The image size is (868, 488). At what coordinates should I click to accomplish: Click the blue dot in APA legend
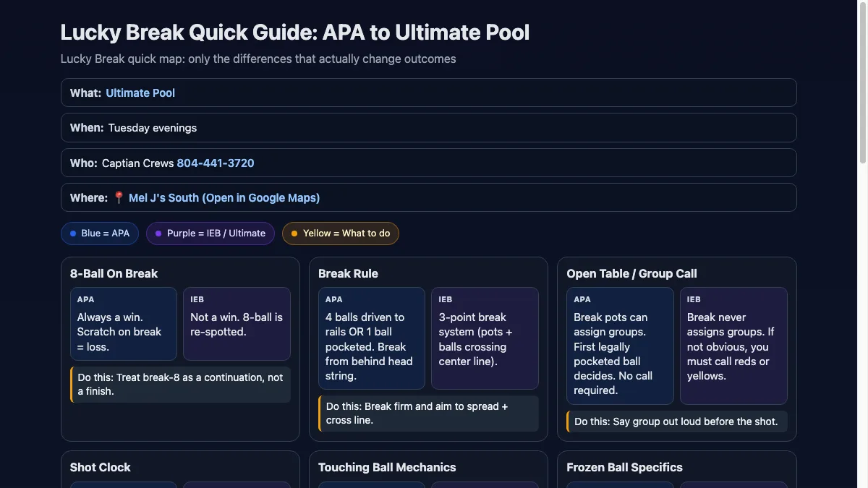tap(73, 234)
